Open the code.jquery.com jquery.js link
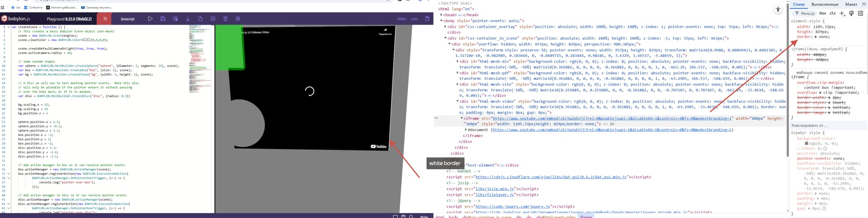868x218 pixels. [513, 207]
